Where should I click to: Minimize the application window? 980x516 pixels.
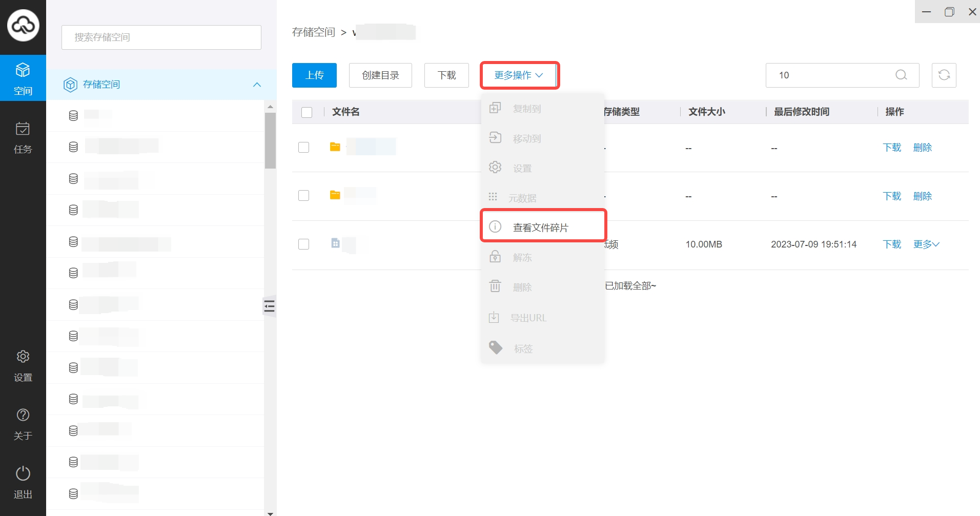click(x=926, y=11)
